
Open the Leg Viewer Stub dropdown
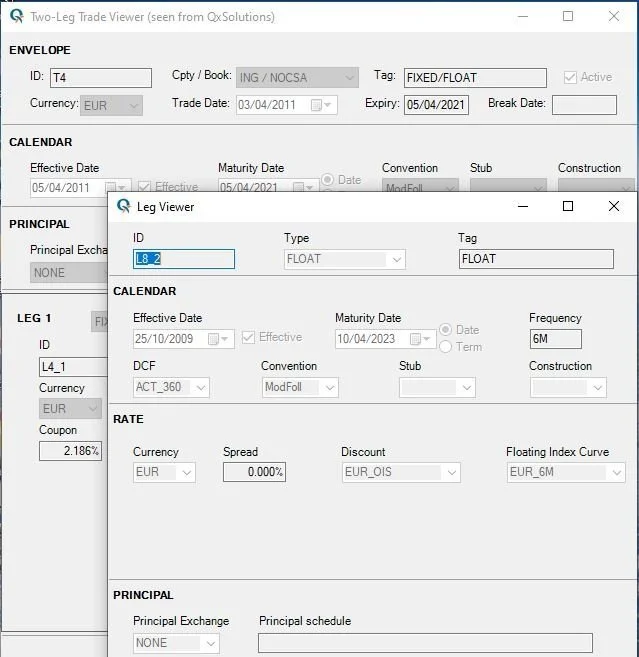[x=437, y=388]
